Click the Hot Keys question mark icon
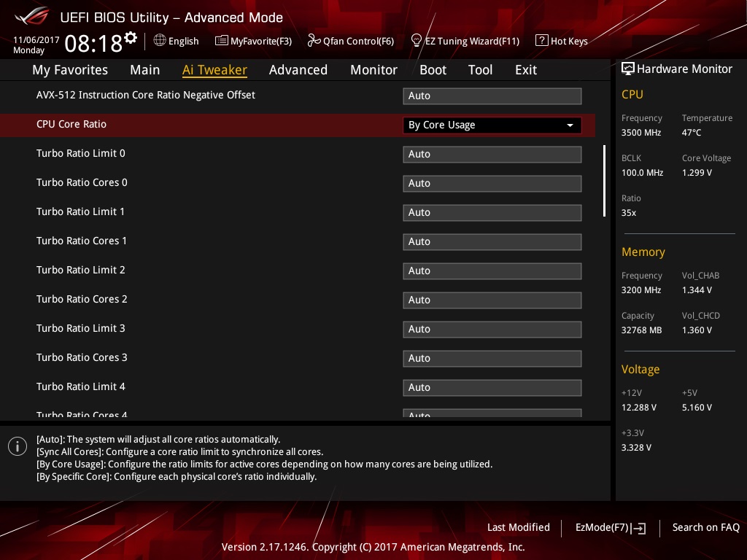 coord(542,41)
